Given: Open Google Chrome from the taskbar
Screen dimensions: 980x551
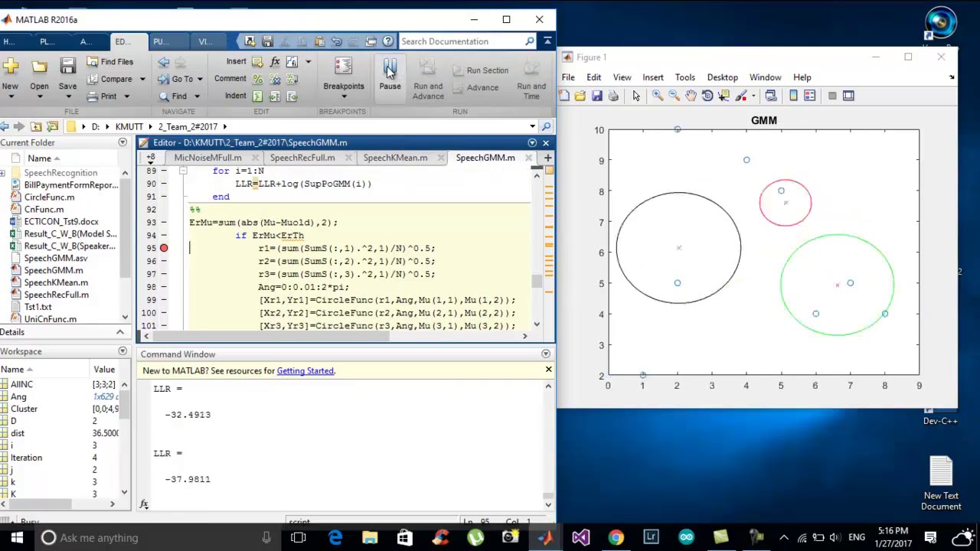Looking at the screenshot, I should pyautogui.click(x=616, y=537).
